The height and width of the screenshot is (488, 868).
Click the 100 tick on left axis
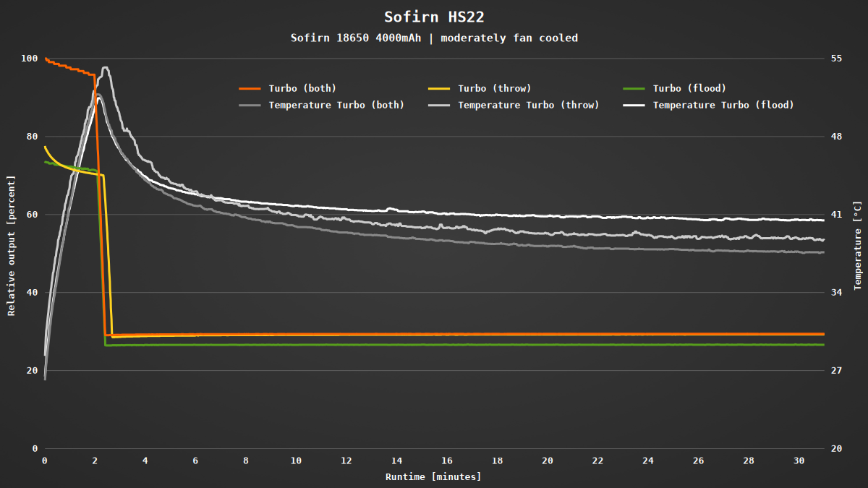(30, 58)
